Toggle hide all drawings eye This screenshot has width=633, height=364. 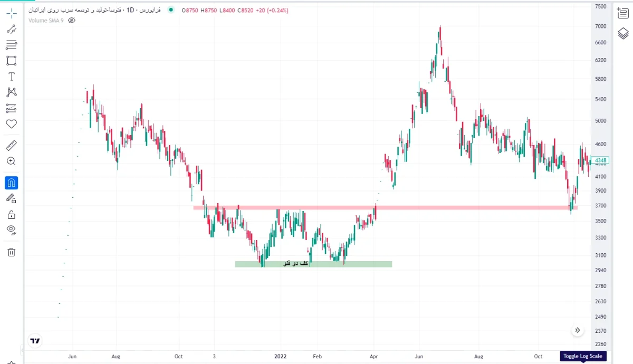(12, 230)
